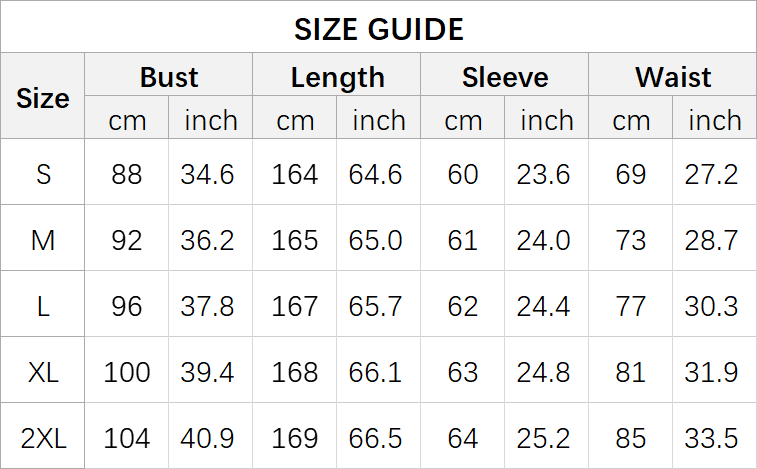Image resolution: width=757 pixels, height=469 pixels.
Task: Select the M size row label
Action: (43, 240)
